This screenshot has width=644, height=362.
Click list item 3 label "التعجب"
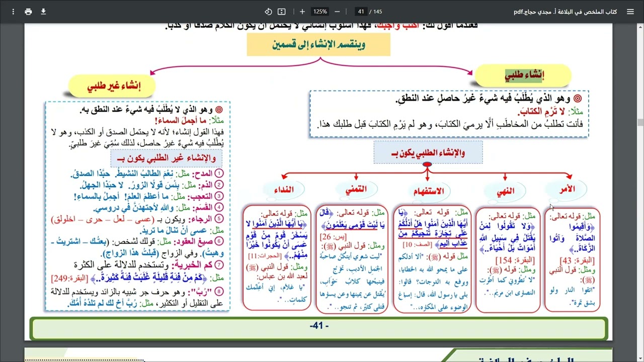(x=201, y=196)
